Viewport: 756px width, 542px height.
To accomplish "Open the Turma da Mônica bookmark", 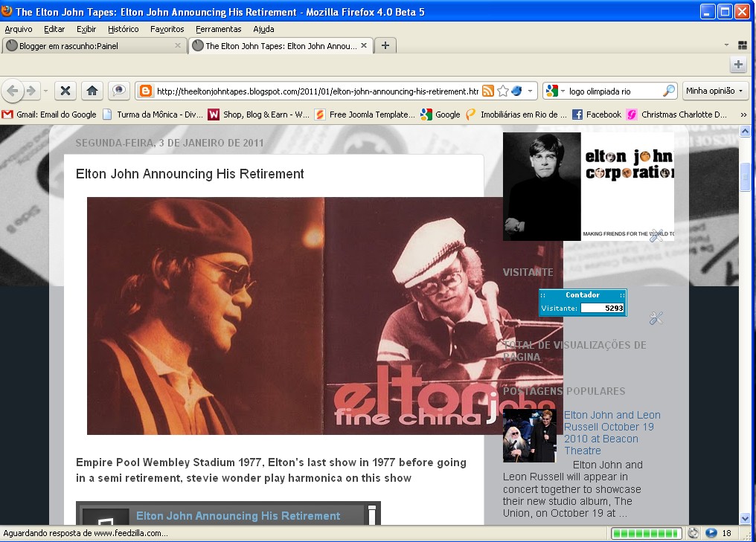I will pos(153,114).
